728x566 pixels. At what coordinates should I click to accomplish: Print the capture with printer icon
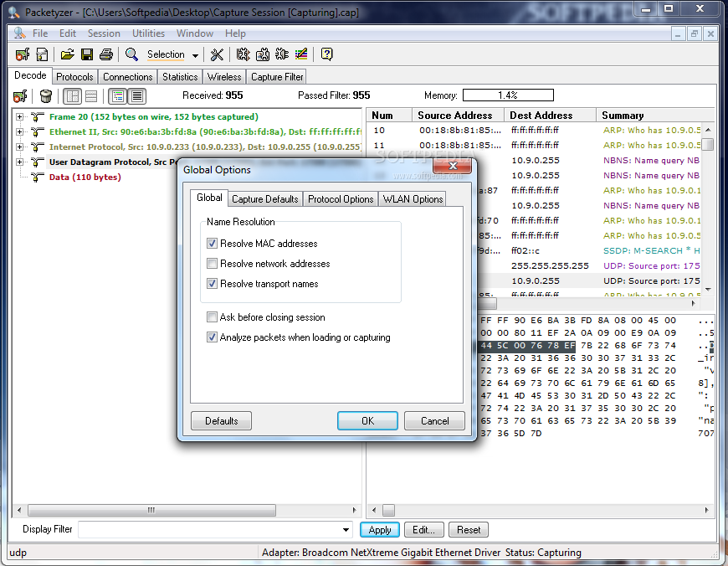(x=106, y=54)
